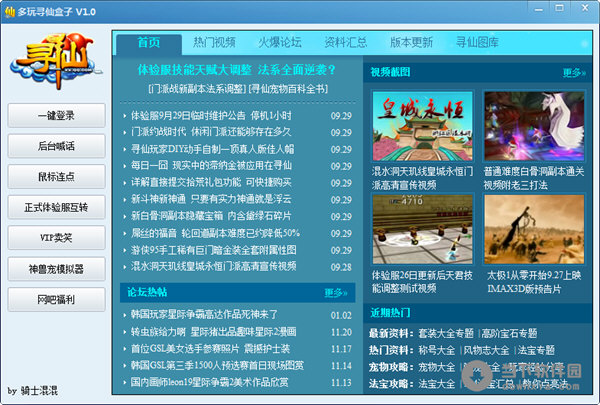Open post 韩国GSL第三季1500人预选赛

[217, 366]
